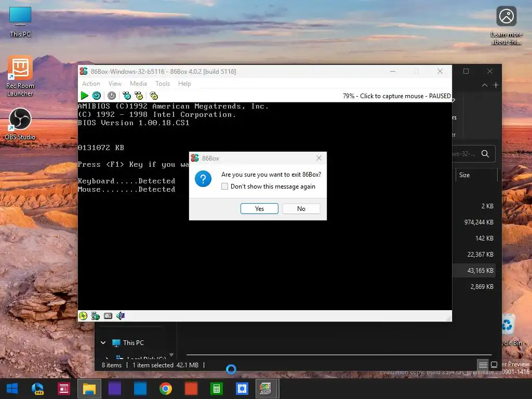This screenshot has height=399, width=532.
Task: Click the Ctrl+Alt+Esc toolbar icon
Action: coord(139,96)
